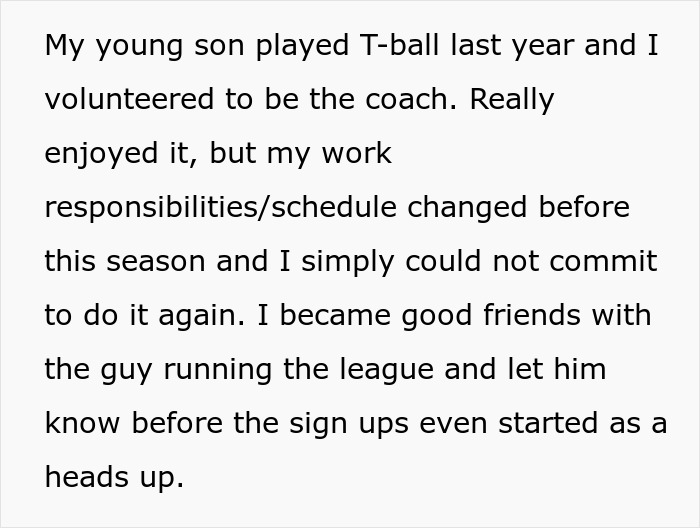
Task: Click the word "Really"
Action: pyautogui.click(x=512, y=101)
